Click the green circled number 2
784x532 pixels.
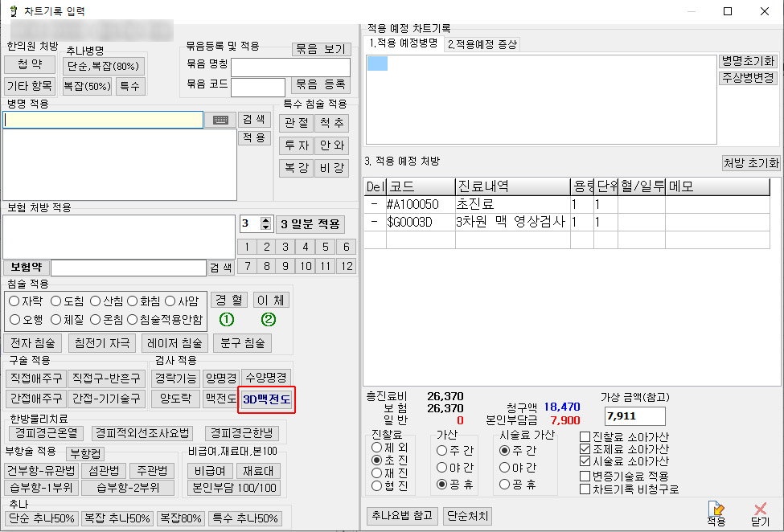tap(269, 320)
